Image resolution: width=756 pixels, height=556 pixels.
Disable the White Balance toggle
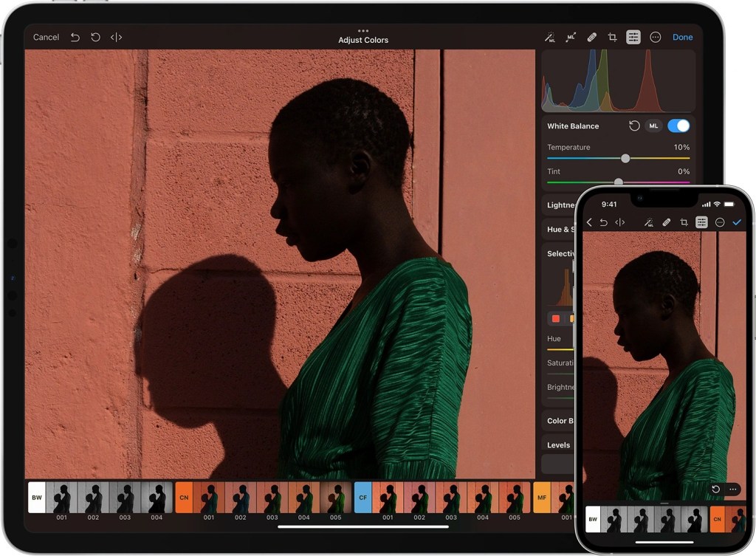point(678,126)
